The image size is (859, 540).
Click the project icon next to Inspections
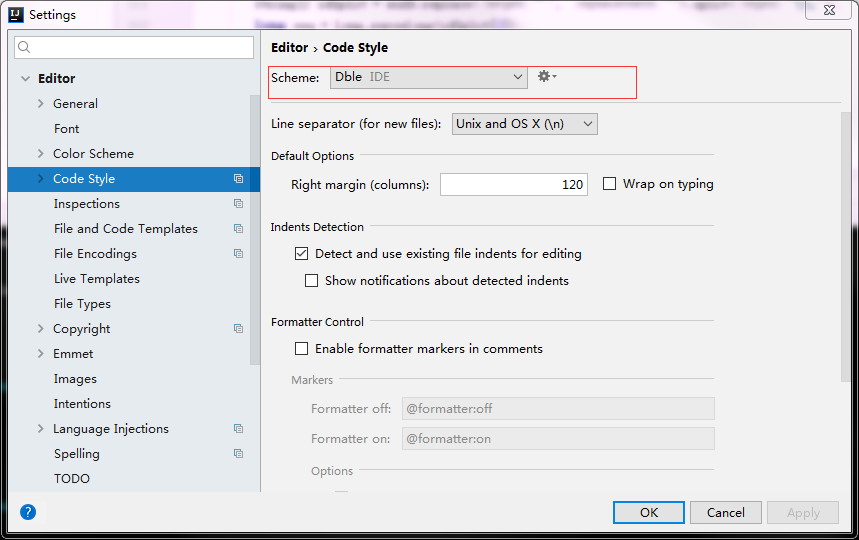pos(239,204)
